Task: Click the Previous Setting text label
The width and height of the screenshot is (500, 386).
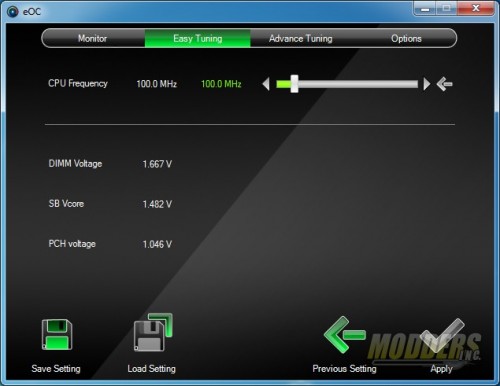Action: pos(344,369)
